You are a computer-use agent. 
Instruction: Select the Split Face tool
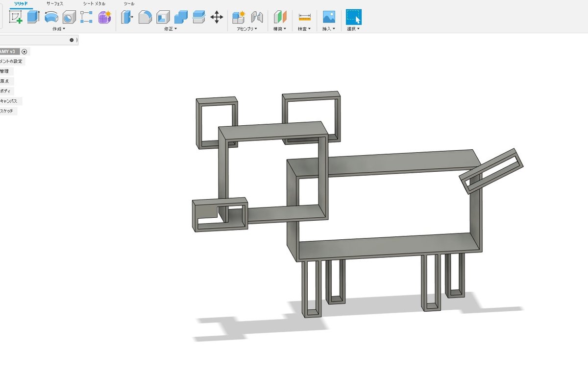[198, 17]
